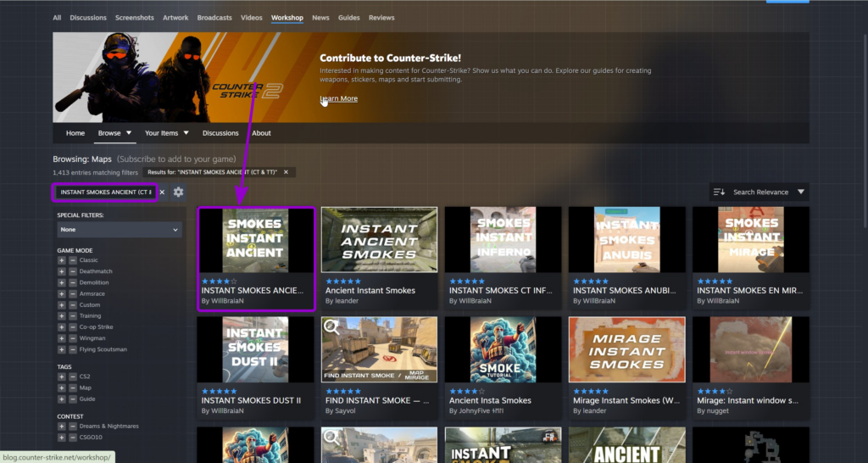
Task: Exclude Flying Scoutsman with minus icon
Action: [x=73, y=349]
